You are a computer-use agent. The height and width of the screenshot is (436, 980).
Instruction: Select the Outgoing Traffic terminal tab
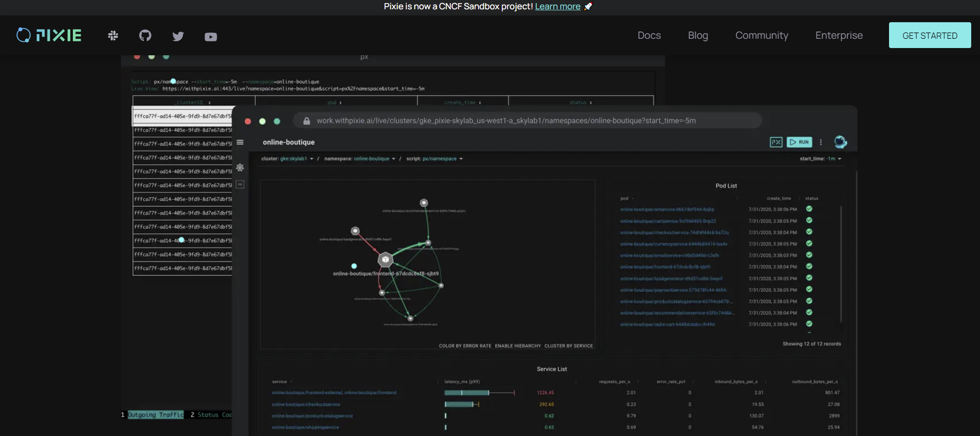[156, 415]
